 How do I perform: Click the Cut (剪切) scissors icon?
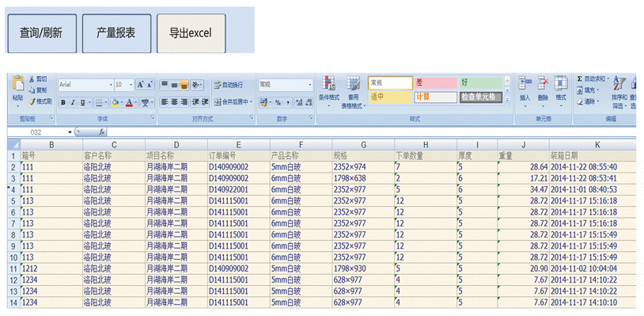point(32,78)
